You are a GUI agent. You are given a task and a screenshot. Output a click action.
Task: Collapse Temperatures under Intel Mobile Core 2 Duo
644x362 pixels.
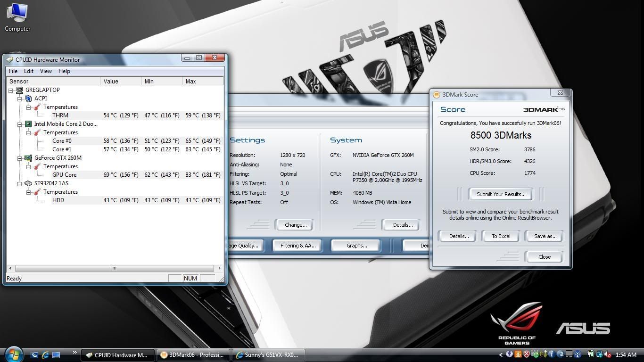(28, 132)
